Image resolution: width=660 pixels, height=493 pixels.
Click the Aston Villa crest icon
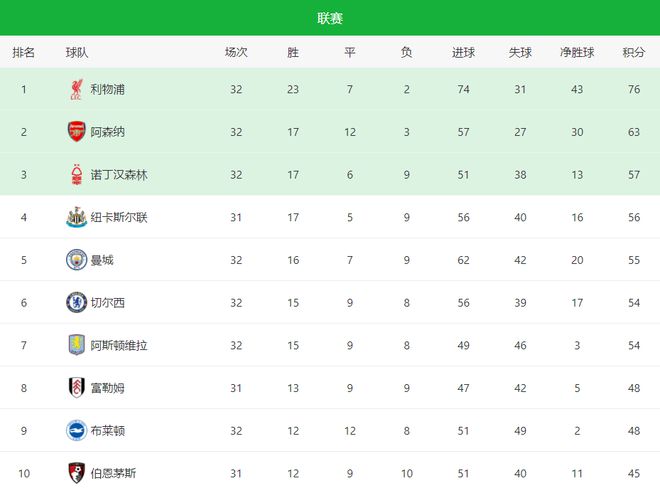[x=77, y=345]
